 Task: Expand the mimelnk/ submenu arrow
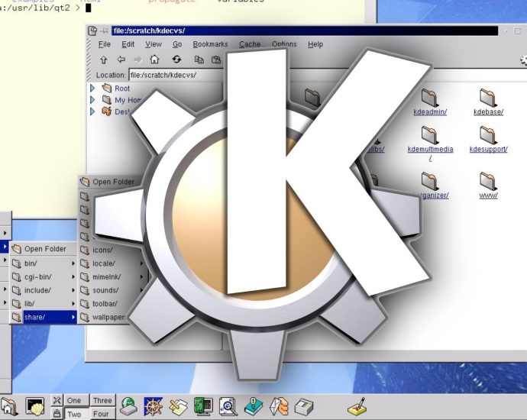click(x=141, y=277)
